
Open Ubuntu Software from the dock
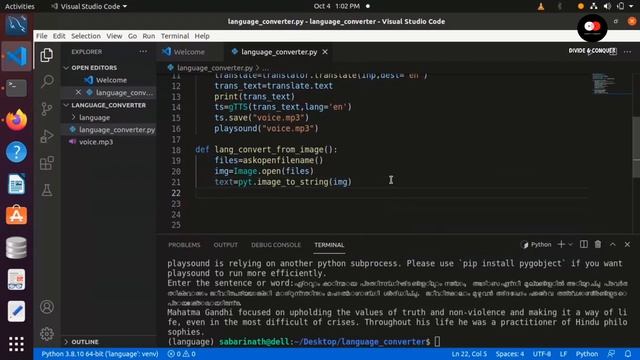(16, 216)
